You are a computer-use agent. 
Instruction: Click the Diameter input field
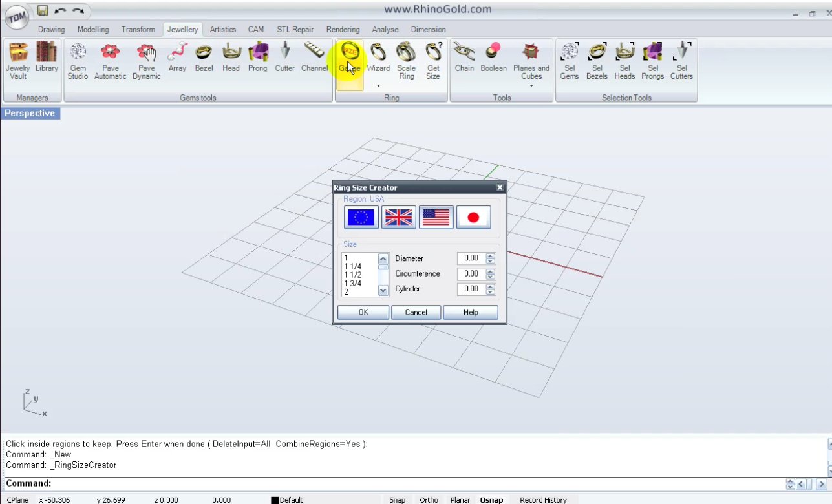pos(471,258)
